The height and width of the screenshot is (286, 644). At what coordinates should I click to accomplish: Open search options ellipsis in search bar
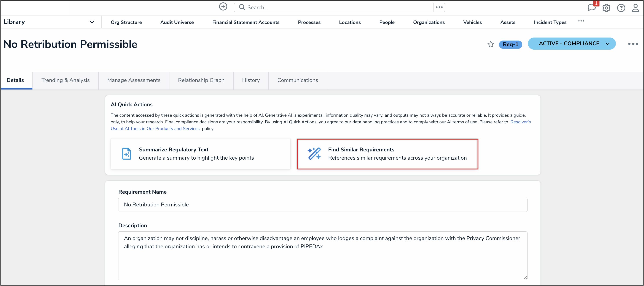click(439, 7)
